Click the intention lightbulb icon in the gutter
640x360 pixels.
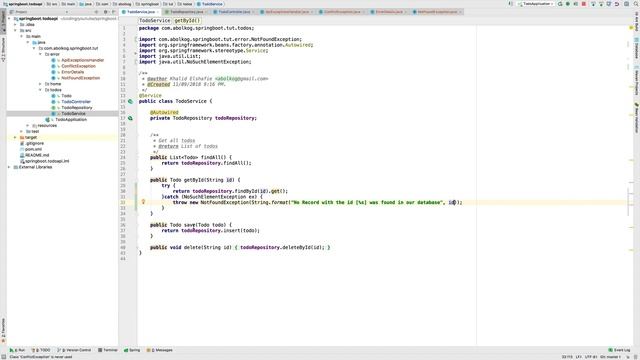pos(143,202)
